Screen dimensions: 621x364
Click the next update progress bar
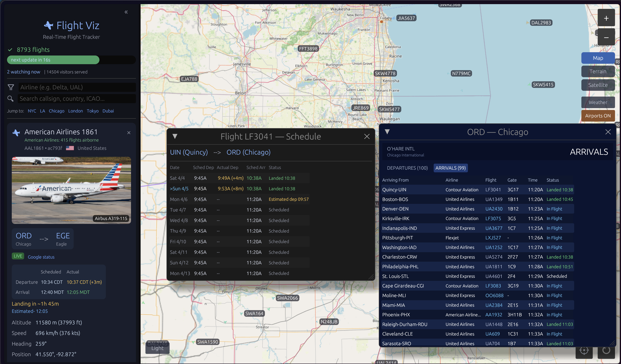[x=71, y=60]
